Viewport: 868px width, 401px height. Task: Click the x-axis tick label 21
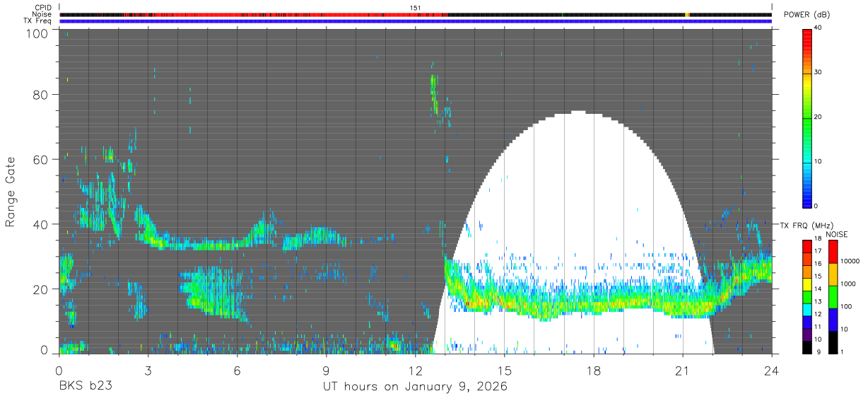683,371
